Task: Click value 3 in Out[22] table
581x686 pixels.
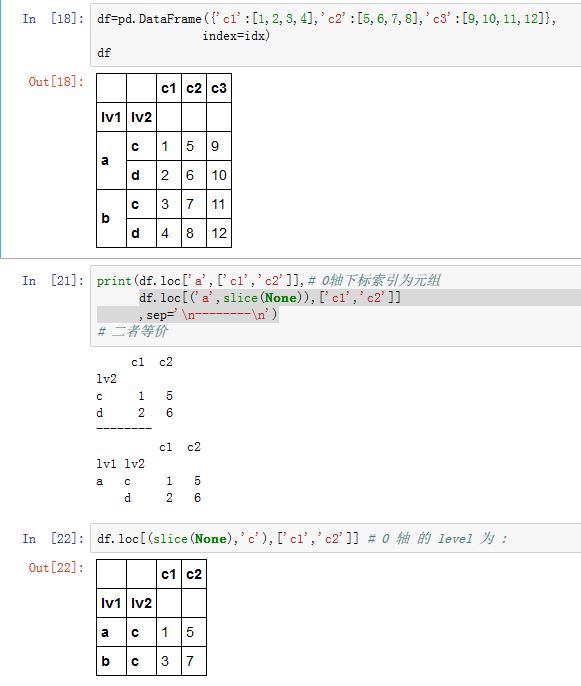Action: click(x=168, y=661)
